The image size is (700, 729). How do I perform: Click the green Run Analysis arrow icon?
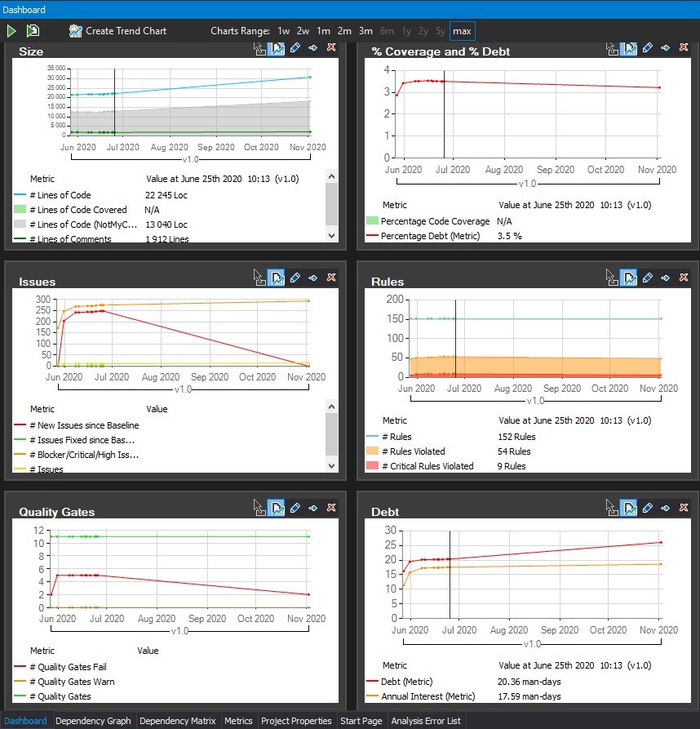click(x=11, y=30)
